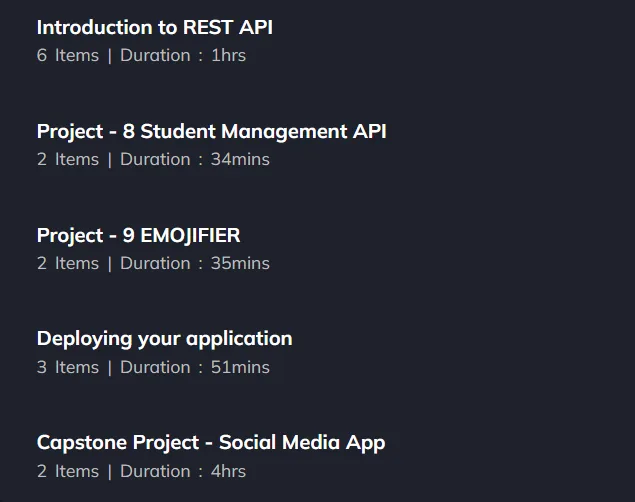
Task: Select the '34mins' duration label
Action: point(240,160)
